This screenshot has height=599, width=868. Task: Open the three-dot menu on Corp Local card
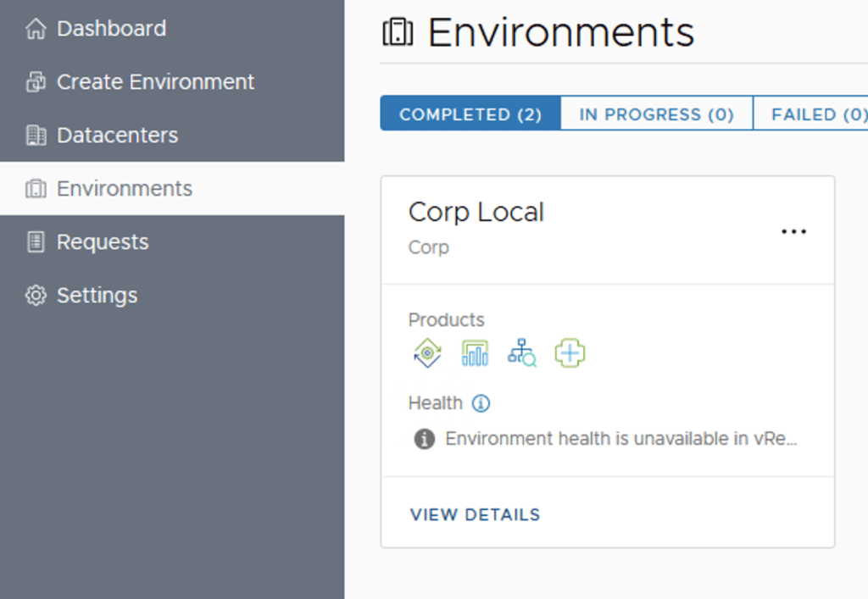click(793, 231)
